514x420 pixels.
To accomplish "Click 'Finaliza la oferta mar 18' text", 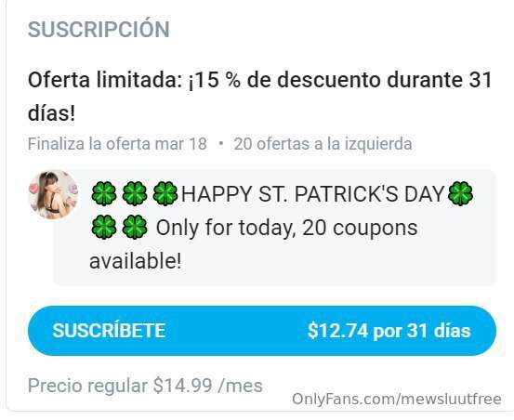I will pos(117,144).
